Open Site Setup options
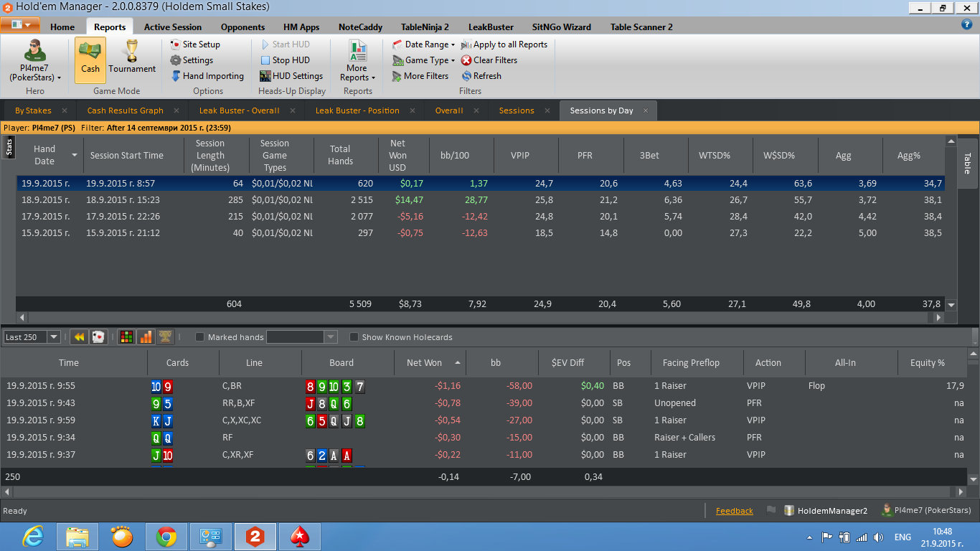The width and height of the screenshot is (980, 551). click(195, 44)
